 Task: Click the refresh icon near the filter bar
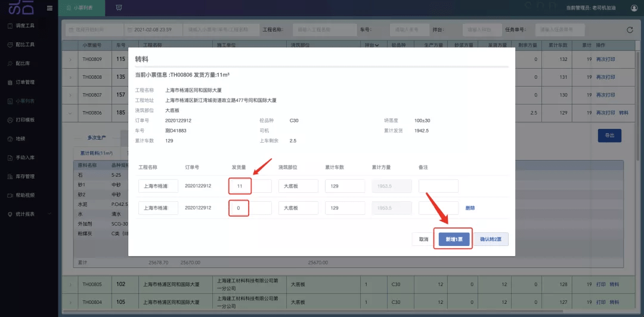click(x=630, y=30)
